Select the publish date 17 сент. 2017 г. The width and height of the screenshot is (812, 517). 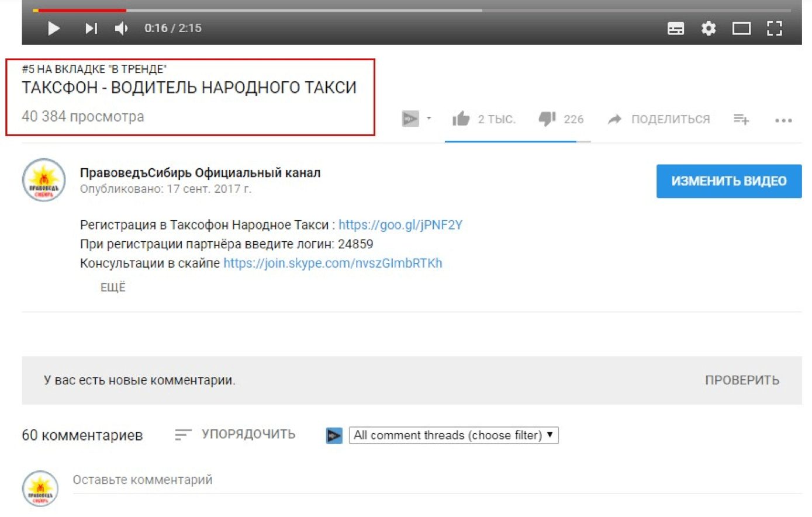[x=209, y=189]
